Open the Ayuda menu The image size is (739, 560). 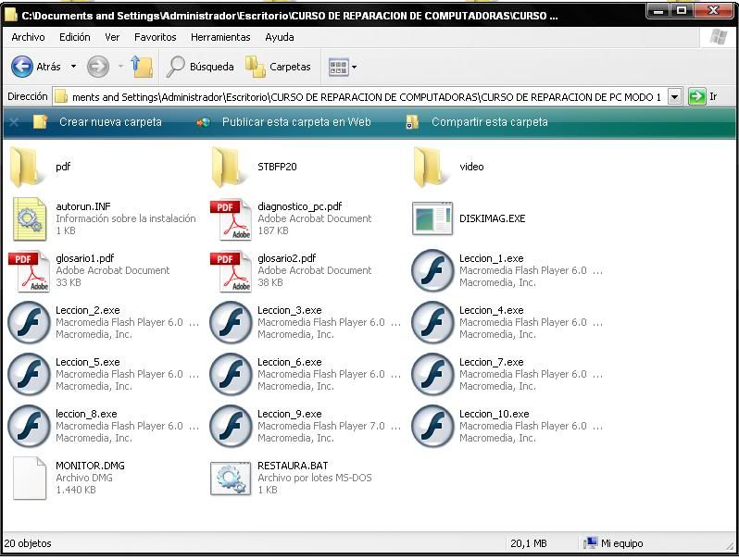(x=280, y=37)
